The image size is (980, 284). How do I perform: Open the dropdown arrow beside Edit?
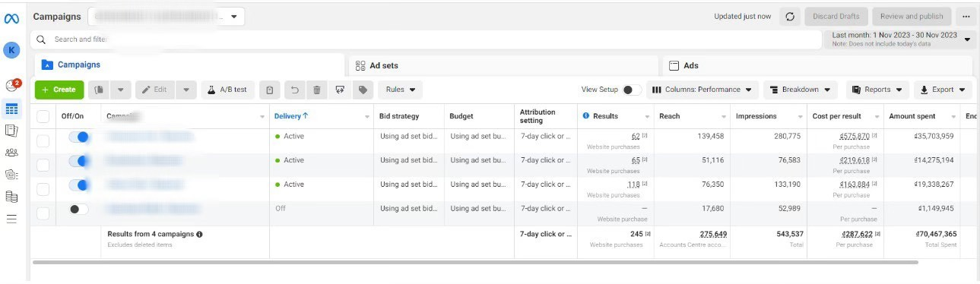click(x=187, y=90)
